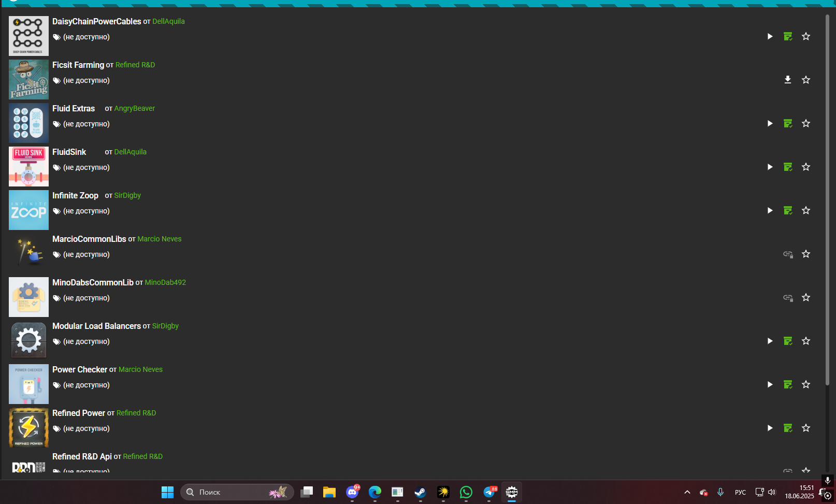Click the dependency lock icon for MinoDabsCommonLib
The image size is (836, 504).
(788, 297)
